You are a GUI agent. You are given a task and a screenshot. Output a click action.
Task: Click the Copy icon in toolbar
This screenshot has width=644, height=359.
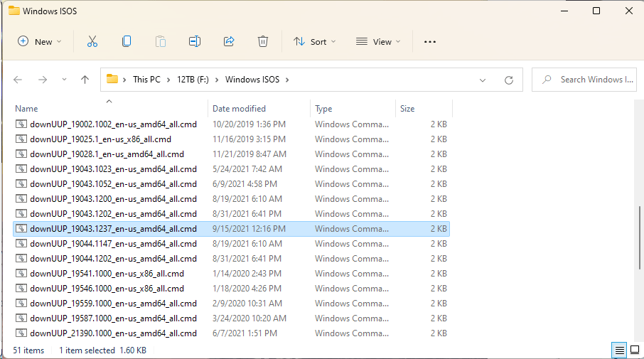pyautogui.click(x=127, y=42)
